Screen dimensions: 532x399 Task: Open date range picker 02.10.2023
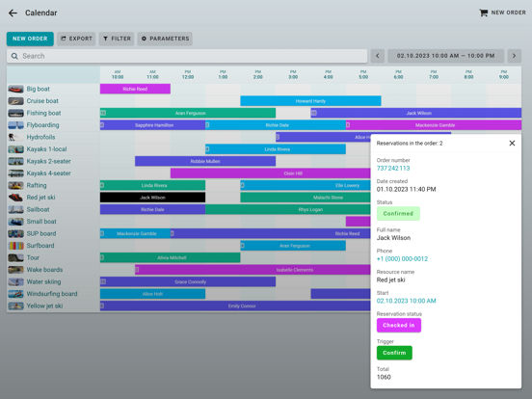(445, 56)
